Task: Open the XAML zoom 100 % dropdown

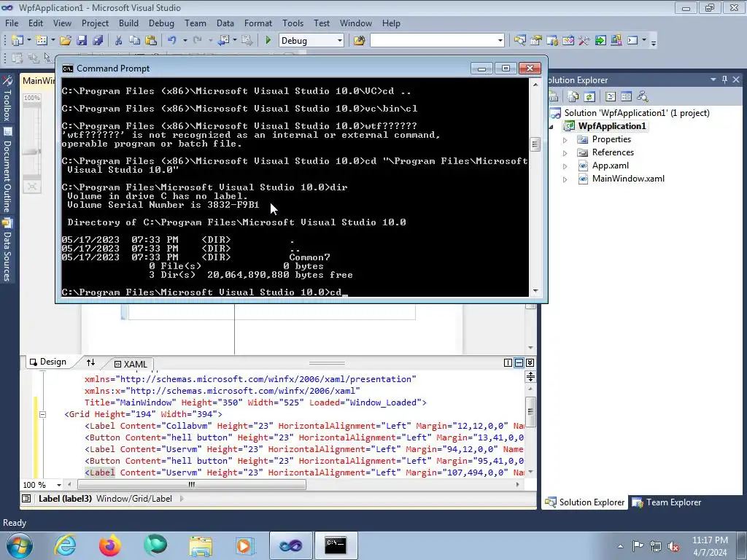Action: point(58,485)
